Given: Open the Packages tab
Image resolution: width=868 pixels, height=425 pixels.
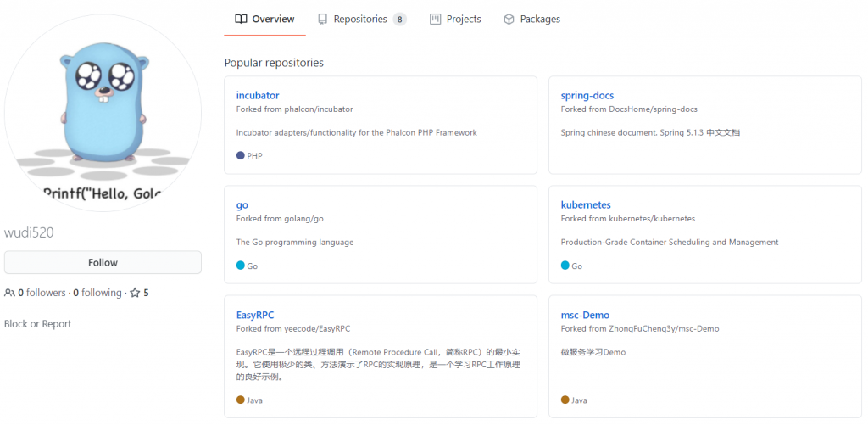Looking at the screenshot, I should coord(539,19).
